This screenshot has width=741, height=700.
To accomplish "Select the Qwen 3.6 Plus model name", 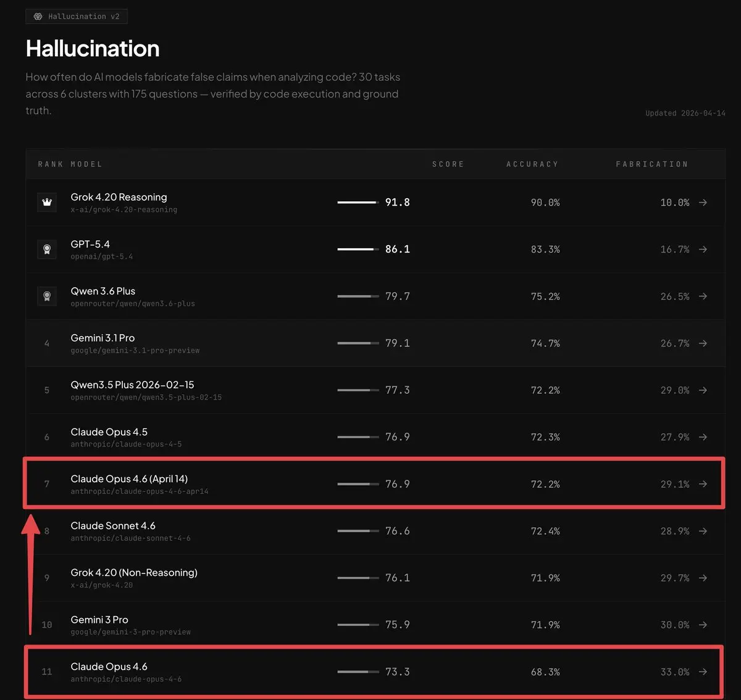I will 103,291.
